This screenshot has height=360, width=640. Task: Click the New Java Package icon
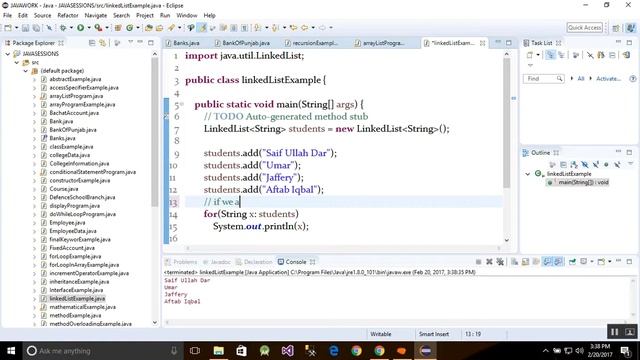(x=118, y=28)
